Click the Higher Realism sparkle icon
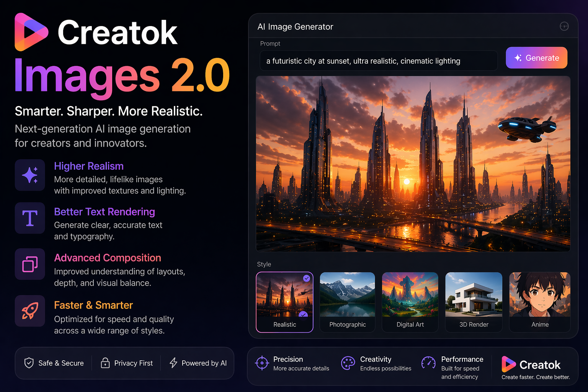The image size is (588, 392). 30,175
